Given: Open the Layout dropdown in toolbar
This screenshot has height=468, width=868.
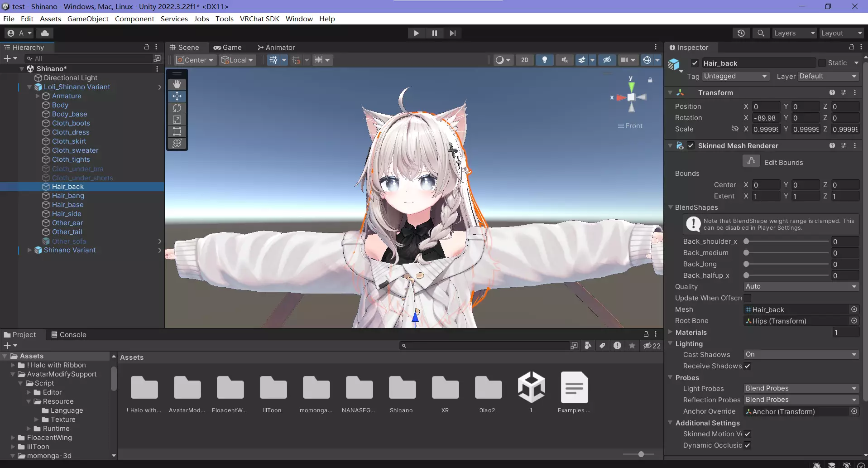Looking at the screenshot, I should pos(842,33).
